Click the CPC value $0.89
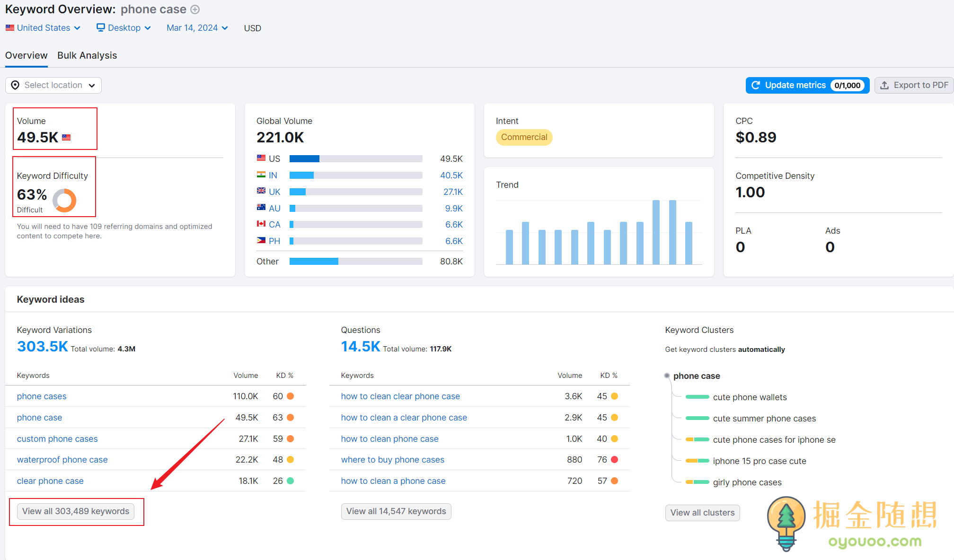 (756, 138)
